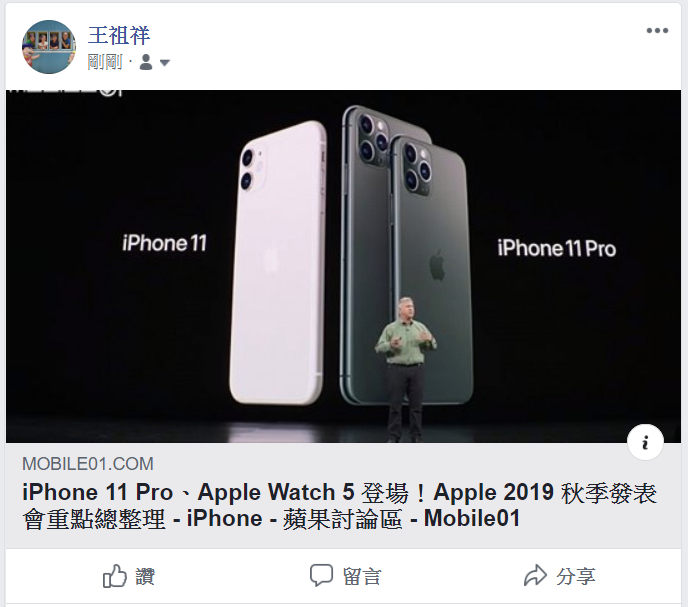Click the 'iPhone 11 Pro' text in image
Viewport: 688px width, 607px height.
tap(556, 249)
